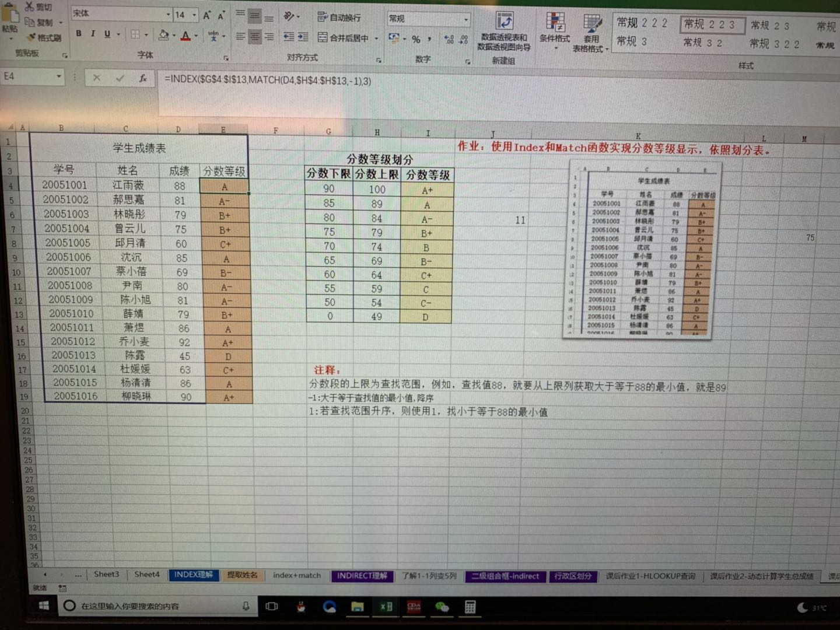The width and height of the screenshot is (840, 630).
Task: Click the decrease decimal button
Action: (463, 40)
